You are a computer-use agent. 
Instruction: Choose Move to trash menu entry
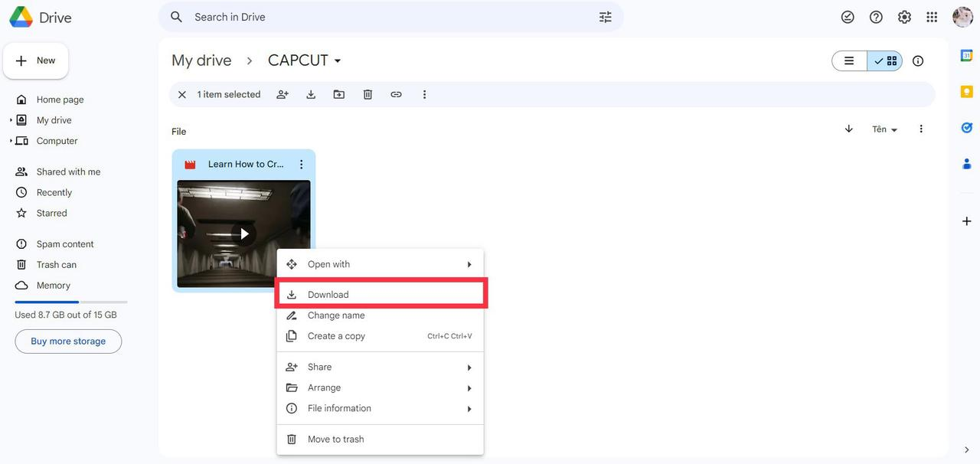click(380, 439)
